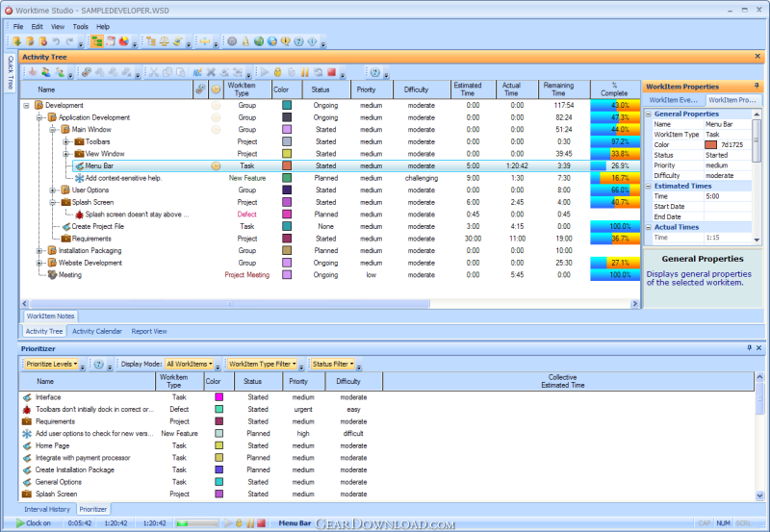The width and height of the screenshot is (770, 532).
Task: Click the balance scales prioritizer icon
Action: [x=164, y=41]
